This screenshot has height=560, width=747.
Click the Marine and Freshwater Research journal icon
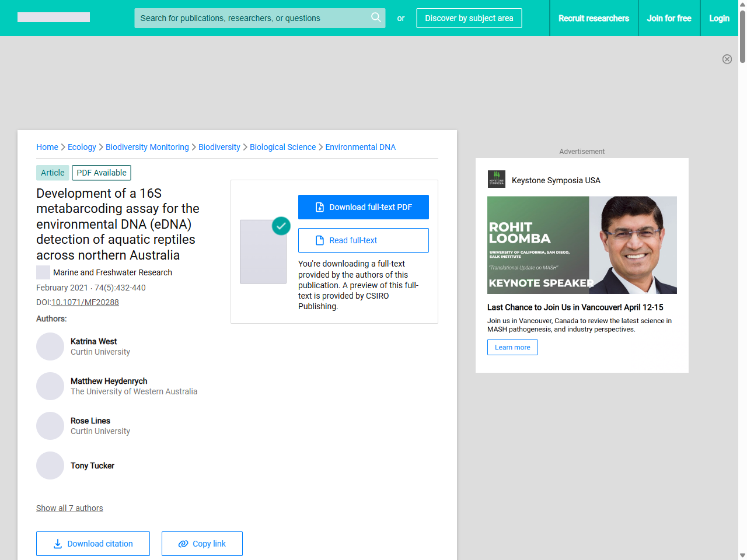click(43, 272)
